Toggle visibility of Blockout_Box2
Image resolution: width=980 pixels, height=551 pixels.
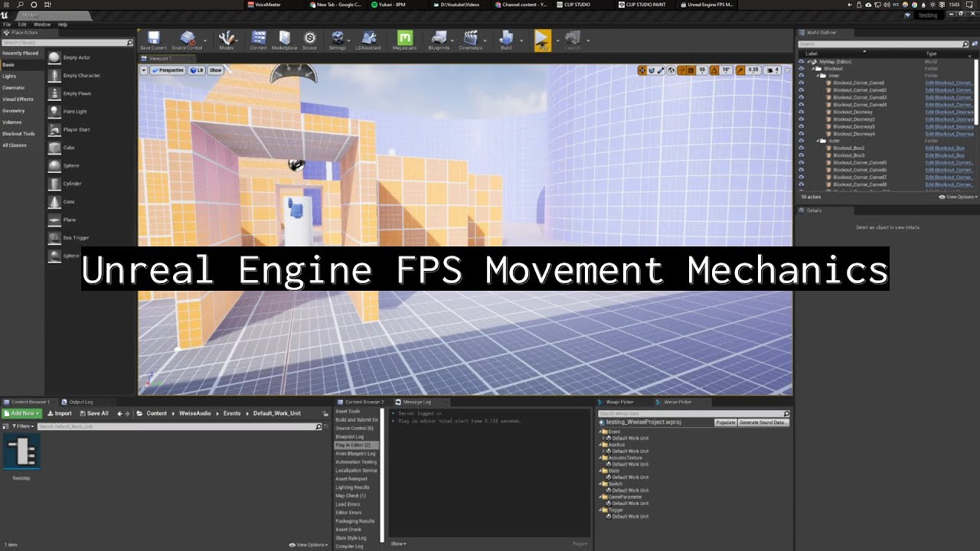(x=802, y=148)
